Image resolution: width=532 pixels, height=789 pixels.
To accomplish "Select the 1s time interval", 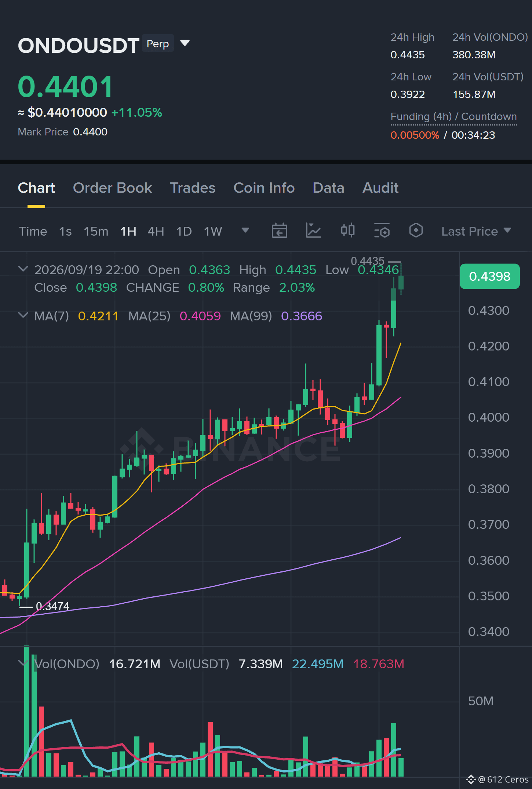I will (65, 231).
